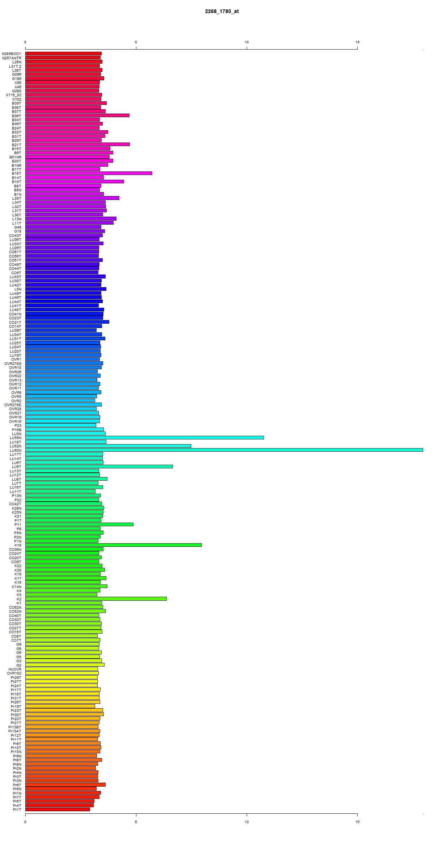Select the cyan LU18T bar

tap(66, 442)
